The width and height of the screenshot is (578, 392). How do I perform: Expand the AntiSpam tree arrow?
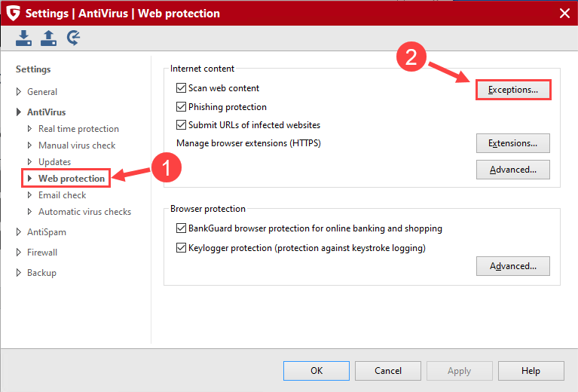tap(19, 232)
